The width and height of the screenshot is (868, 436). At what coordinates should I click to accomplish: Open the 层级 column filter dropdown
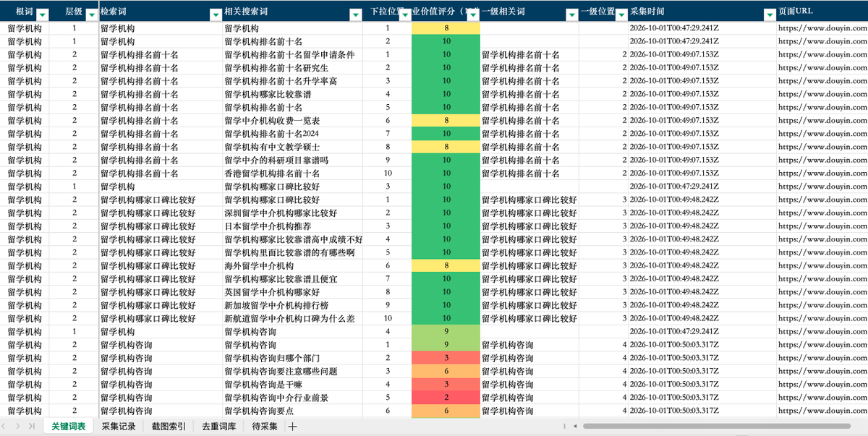[x=91, y=14]
